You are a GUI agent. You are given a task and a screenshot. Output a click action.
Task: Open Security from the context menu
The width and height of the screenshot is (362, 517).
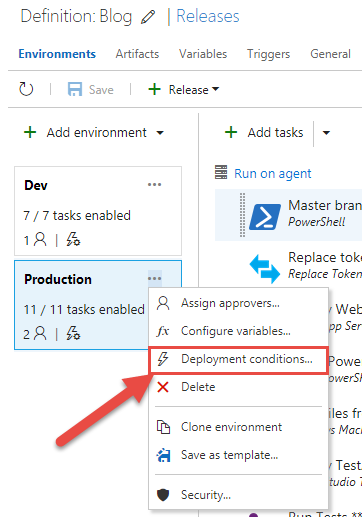point(238,495)
